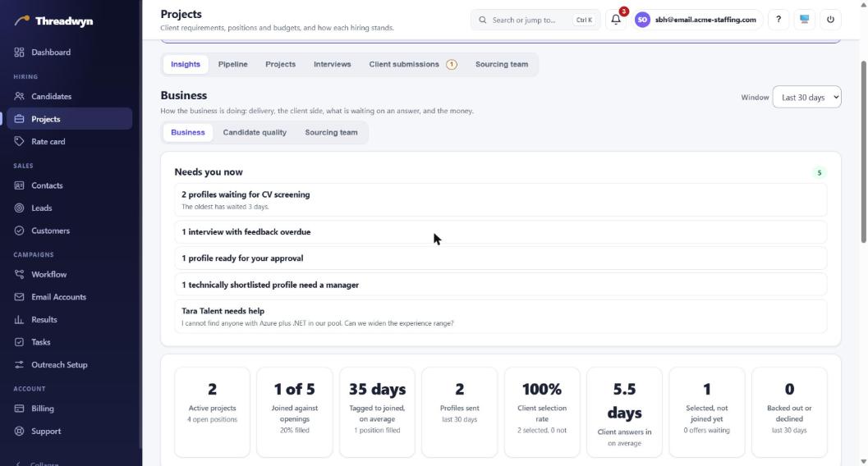Click the Joined against openings card
Screen dimensions: 868x466
click(x=295, y=413)
